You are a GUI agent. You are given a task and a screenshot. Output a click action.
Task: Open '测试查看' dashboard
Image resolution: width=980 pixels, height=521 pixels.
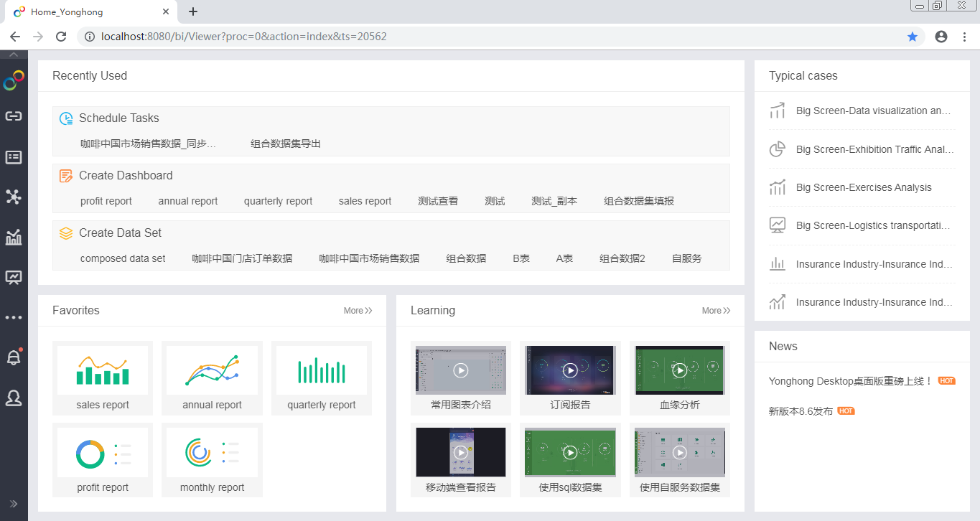point(438,201)
